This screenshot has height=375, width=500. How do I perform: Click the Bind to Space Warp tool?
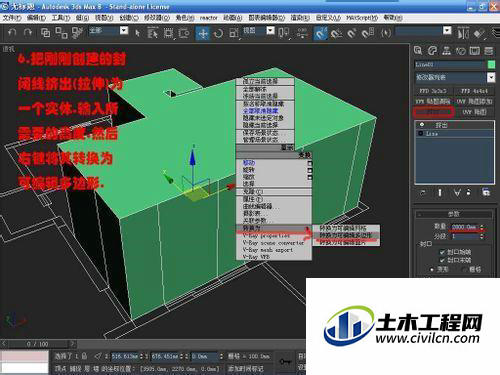click(x=77, y=33)
